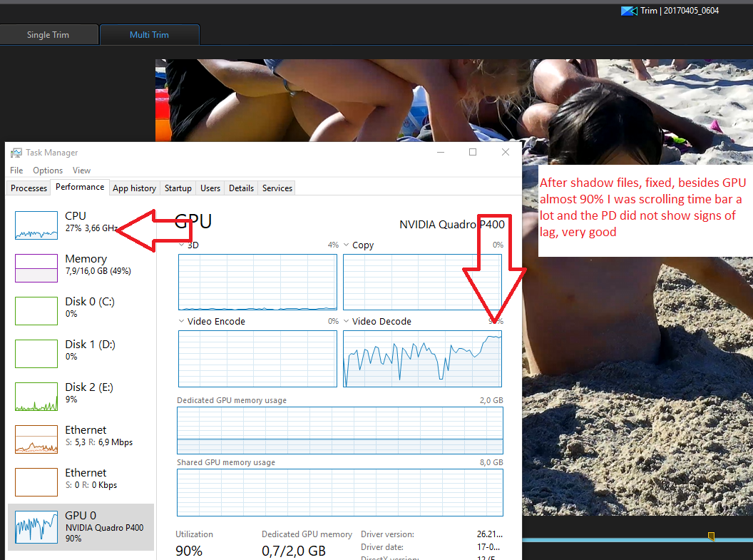Click the blue trim timeline bar

(x=637, y=540)
